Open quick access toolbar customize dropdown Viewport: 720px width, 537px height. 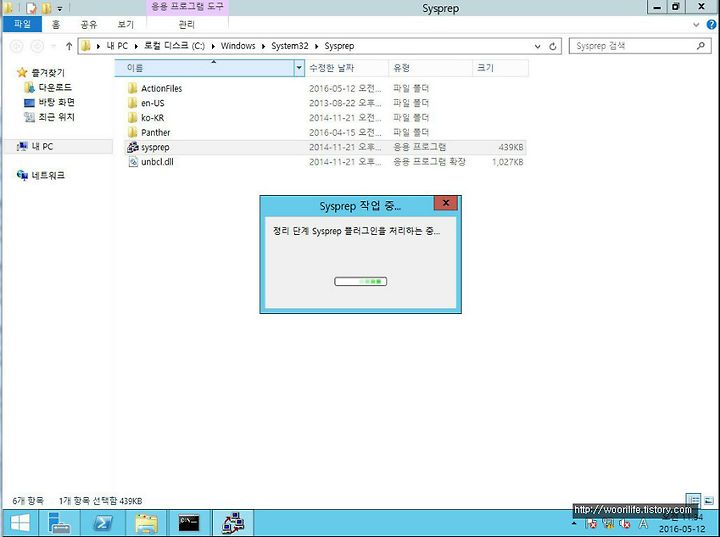tap(60, 9)
